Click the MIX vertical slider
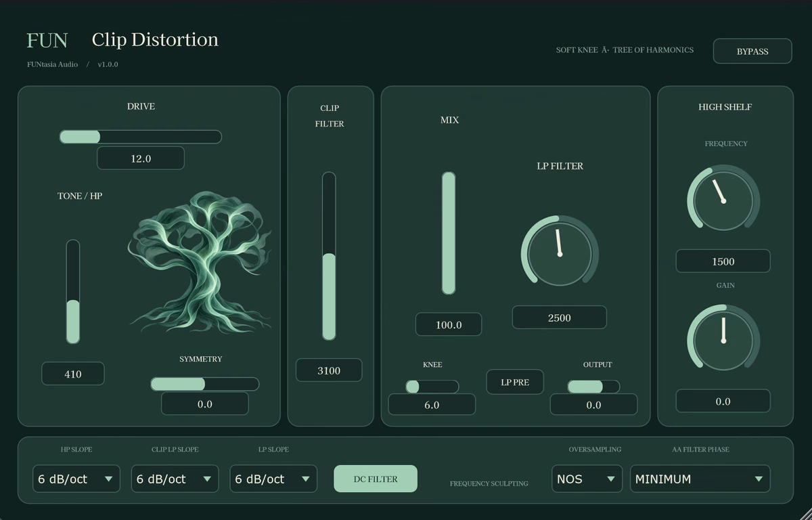The width and height of the screenshot is (812, 520). click(x=449, y=233)
